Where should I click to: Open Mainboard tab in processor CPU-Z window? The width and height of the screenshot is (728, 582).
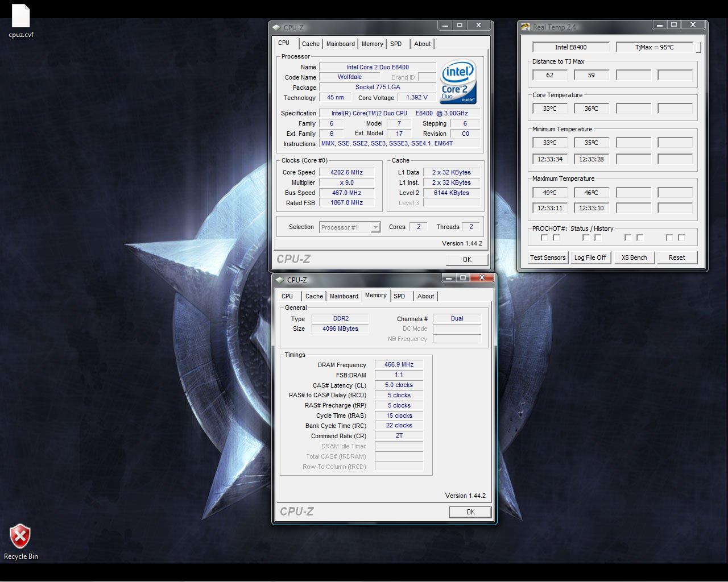[341, 44]
